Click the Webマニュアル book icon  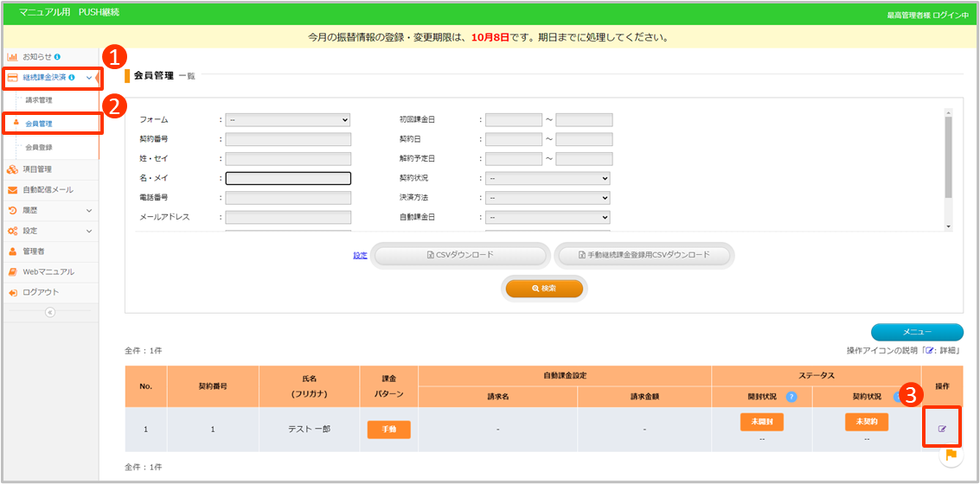click(12, 271)
